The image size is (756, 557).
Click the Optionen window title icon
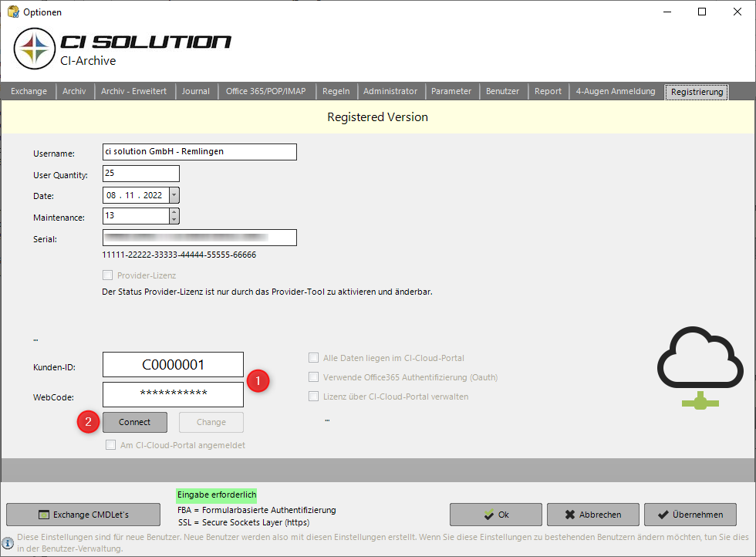pyautogui.click(x=12, y=12)
